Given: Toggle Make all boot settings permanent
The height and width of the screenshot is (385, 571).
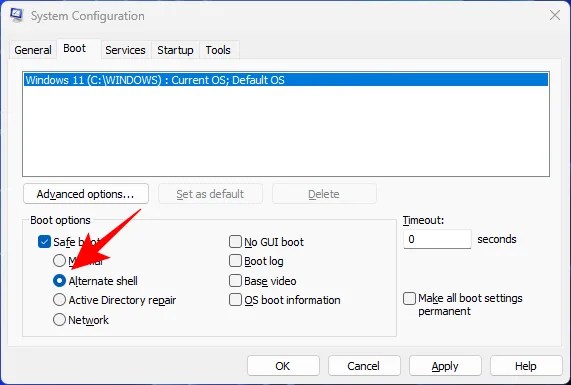Looking at the screenshot, I should click(409, 298).
